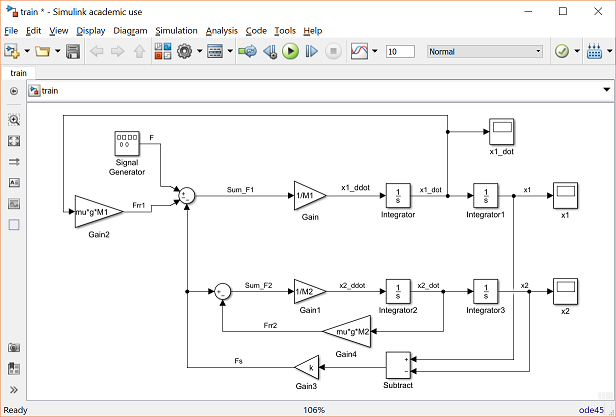
Task: Click the Run simulation play button
Action: (290, 51)
